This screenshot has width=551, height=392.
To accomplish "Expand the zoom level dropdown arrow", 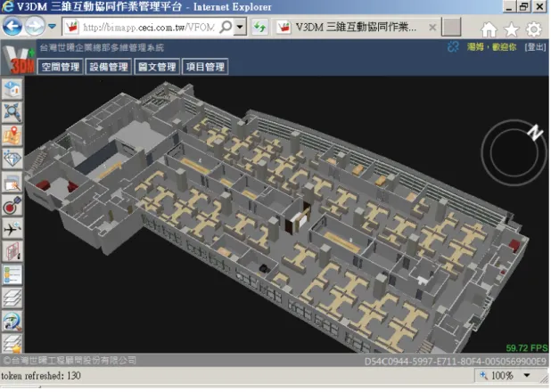I will coord(527,375).
